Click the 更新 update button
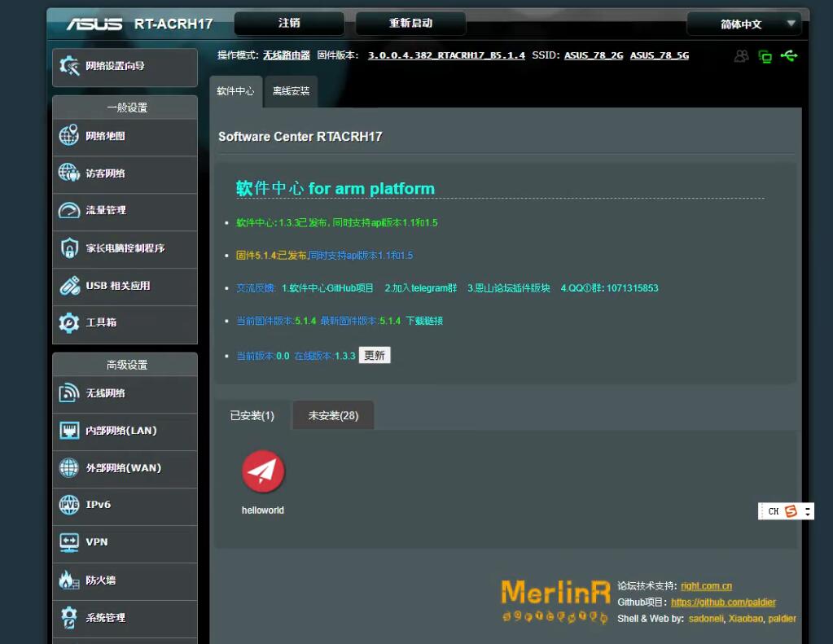 375,356
